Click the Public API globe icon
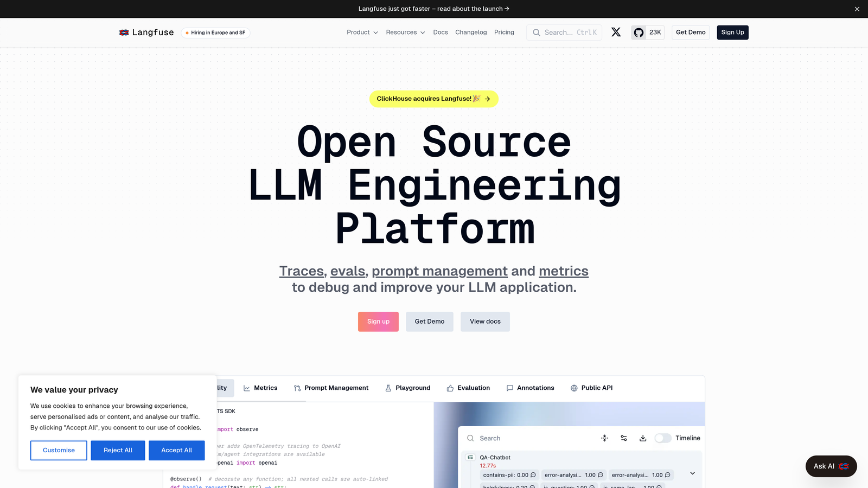 pyautogui.click(x=573, y=388)
